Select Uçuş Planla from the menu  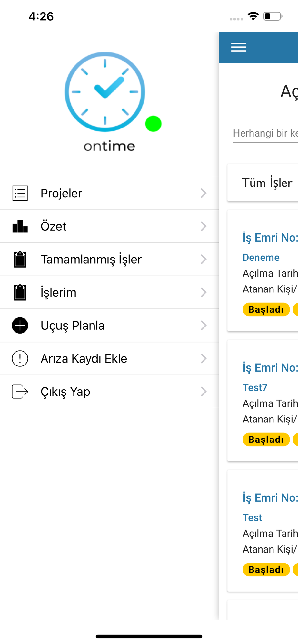(x=73, y=326)
